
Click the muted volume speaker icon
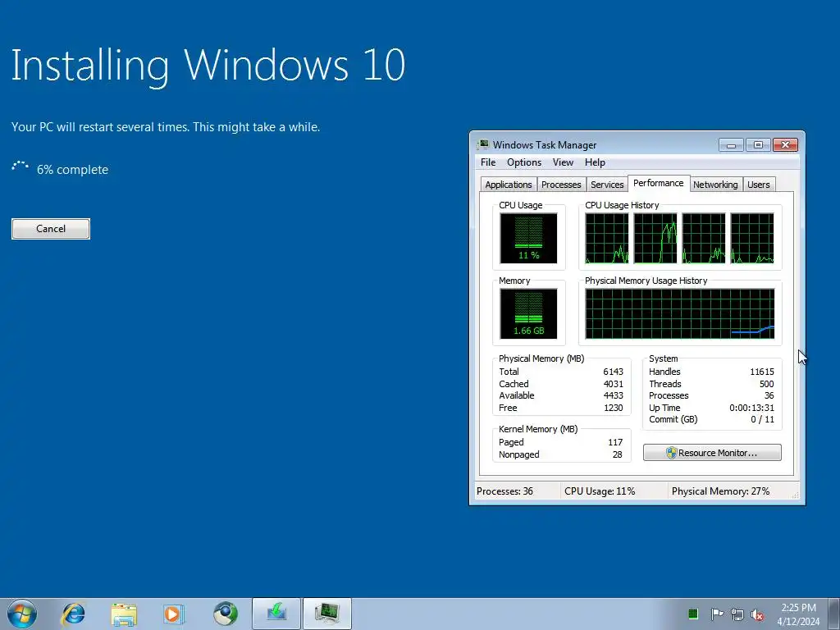coord(757,614)
